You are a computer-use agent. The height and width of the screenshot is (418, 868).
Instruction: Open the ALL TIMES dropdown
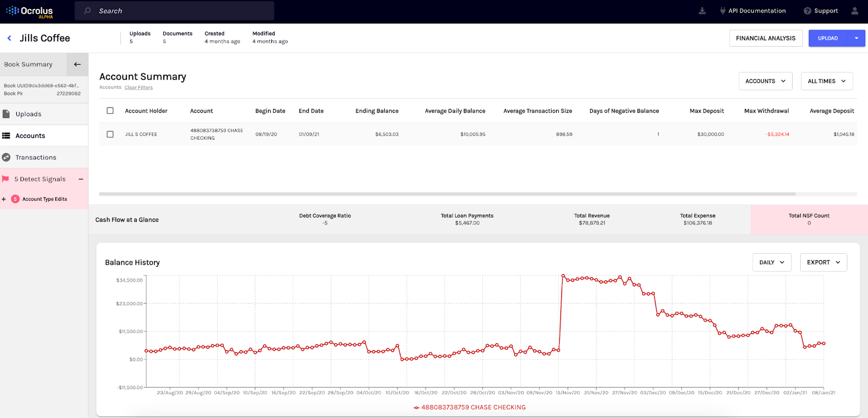(826, 81)
